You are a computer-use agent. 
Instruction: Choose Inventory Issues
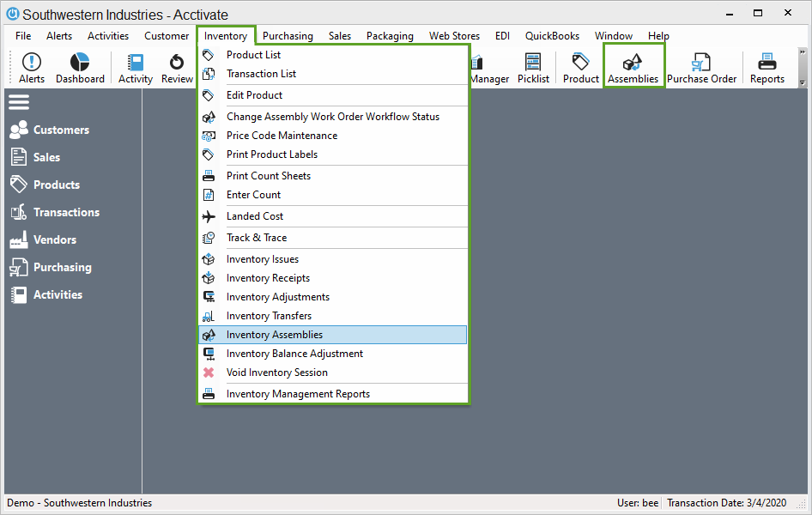coord(333,259)
